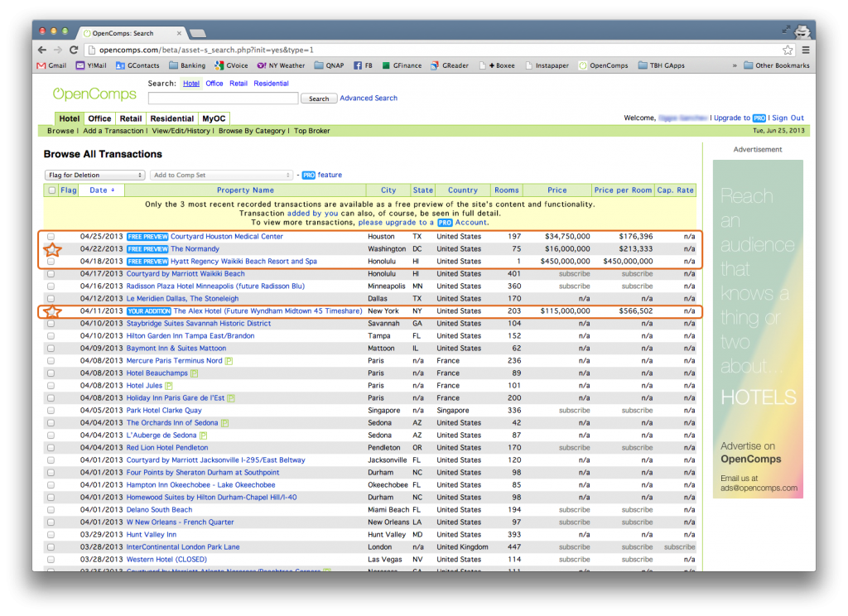Switch to the Office main tab
Screen dimensions: 848x616
tap(99, 118)
